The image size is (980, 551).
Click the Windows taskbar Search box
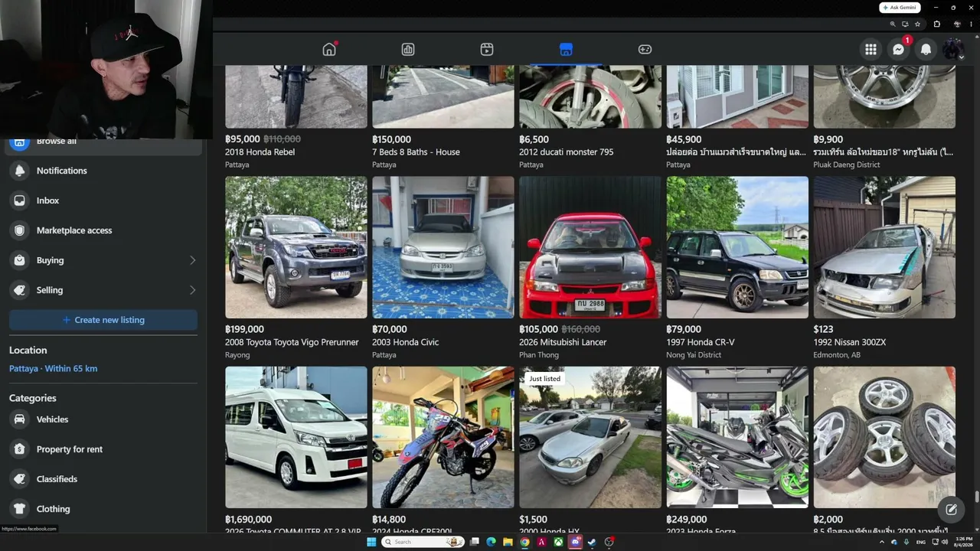pos(423,542)
